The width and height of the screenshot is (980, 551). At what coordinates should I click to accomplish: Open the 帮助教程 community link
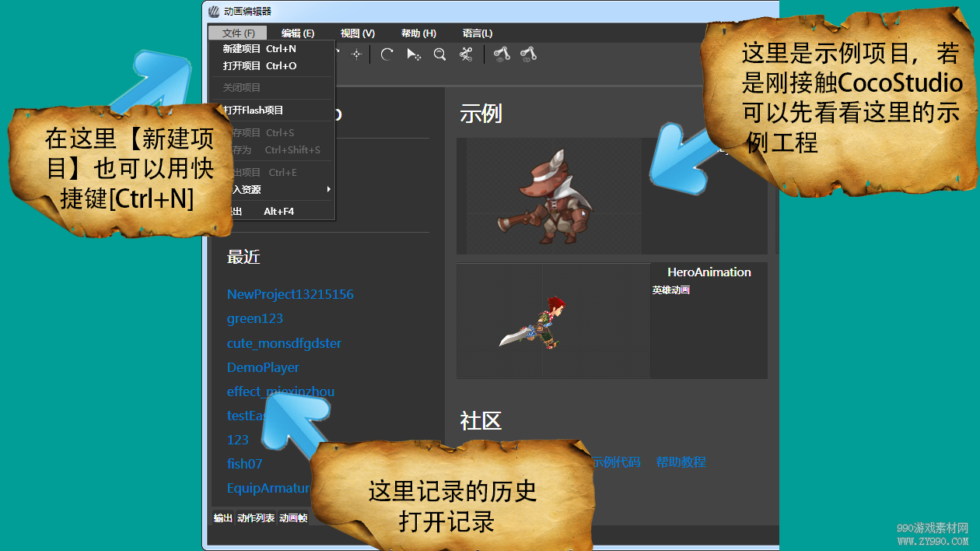(681, 462)
